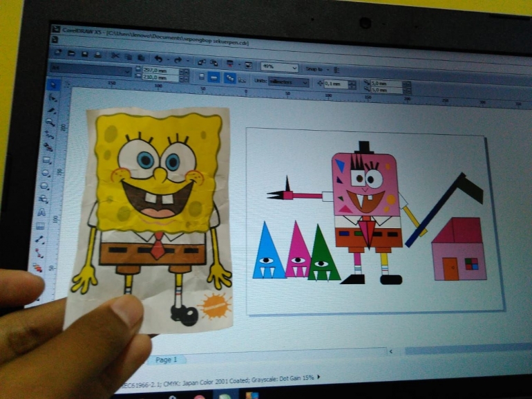The width and height of the screenshot is (532, 399).
Task: Open the Application launcher icon
Action: pyautogui.click(x=230, y=63)
